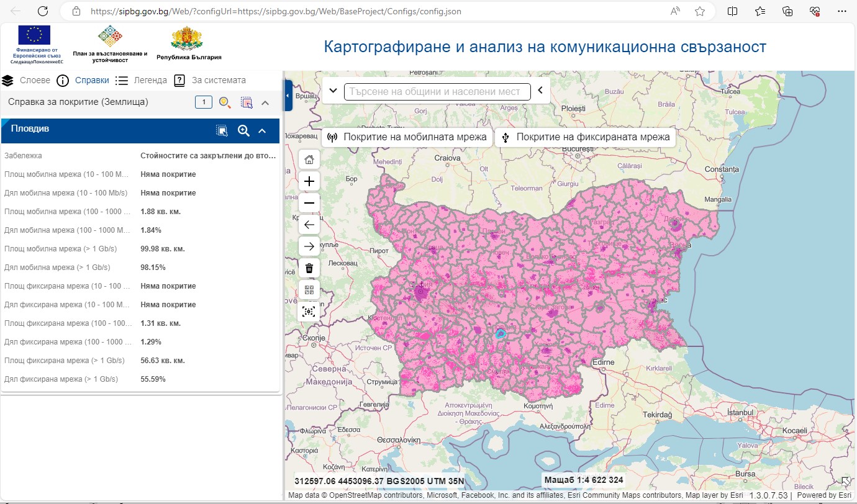This screenshot has height=504, width=857.
Task: Click the site address in the URL bar
Action: tap(276, 11)
